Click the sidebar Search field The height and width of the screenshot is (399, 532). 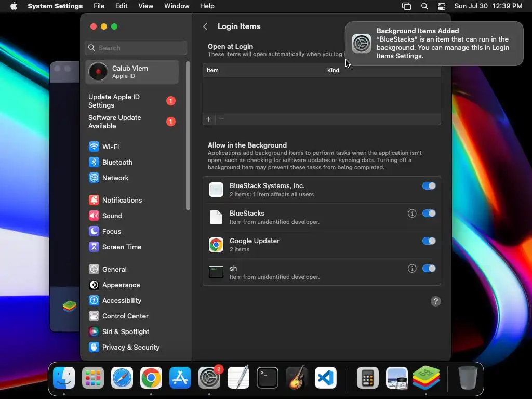(136, 48)
